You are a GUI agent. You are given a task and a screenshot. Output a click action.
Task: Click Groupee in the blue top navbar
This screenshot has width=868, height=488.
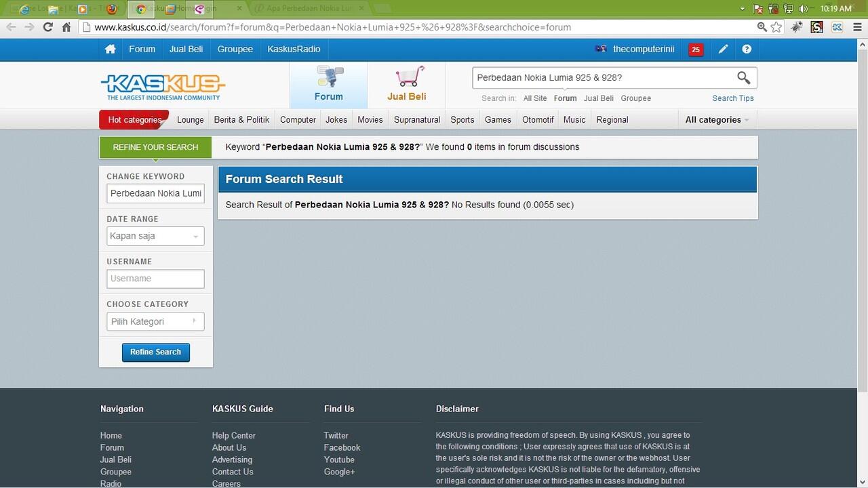[235, 49]
